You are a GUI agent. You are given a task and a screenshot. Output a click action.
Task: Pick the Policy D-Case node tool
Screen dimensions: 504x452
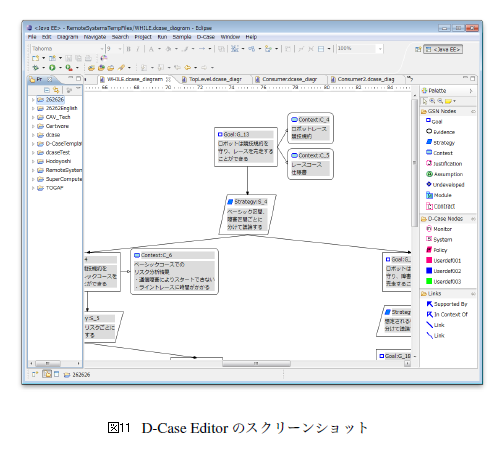(x=437, y=250)
